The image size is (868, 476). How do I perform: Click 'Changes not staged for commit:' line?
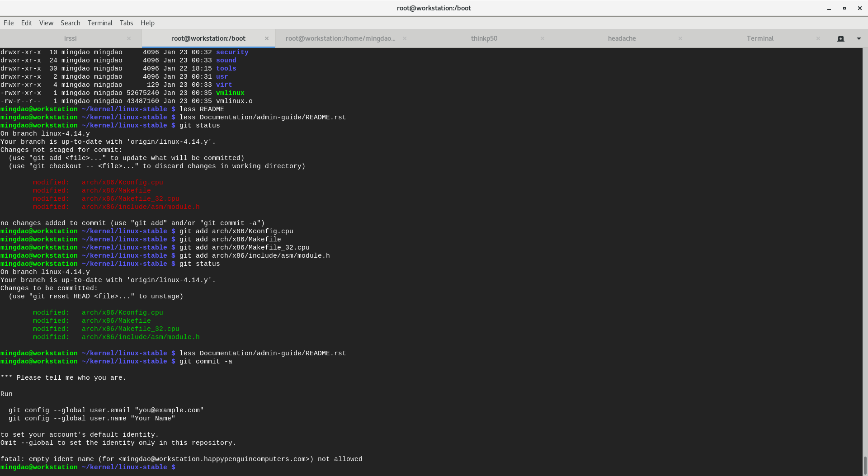pyautogui.click(x=61, y=150)
